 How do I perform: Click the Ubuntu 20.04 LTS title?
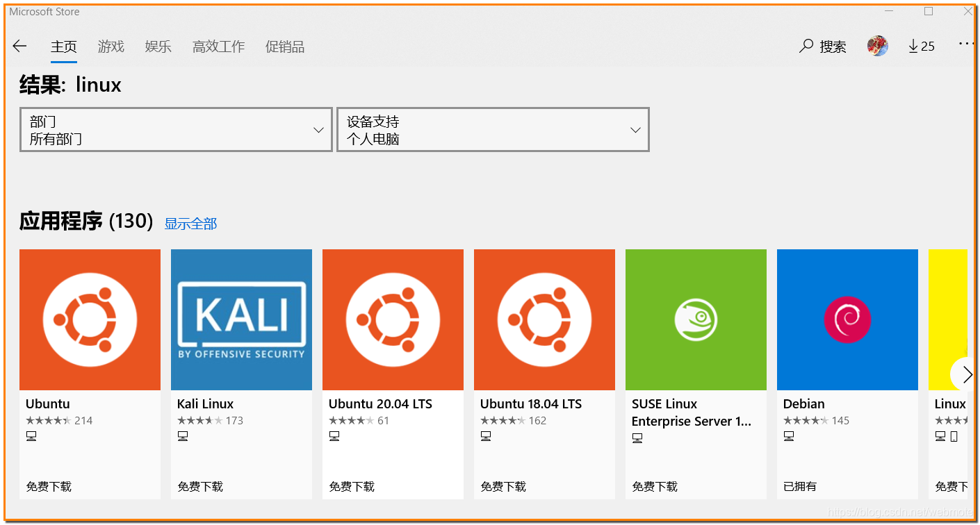click(380, 403)
